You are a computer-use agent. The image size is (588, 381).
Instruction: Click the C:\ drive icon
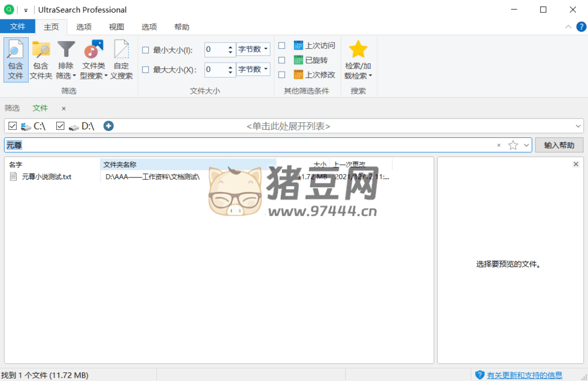pos(26,126)
